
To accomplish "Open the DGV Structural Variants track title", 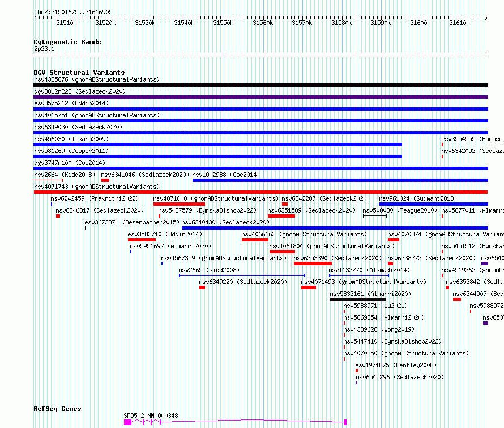I will point(79,73).
